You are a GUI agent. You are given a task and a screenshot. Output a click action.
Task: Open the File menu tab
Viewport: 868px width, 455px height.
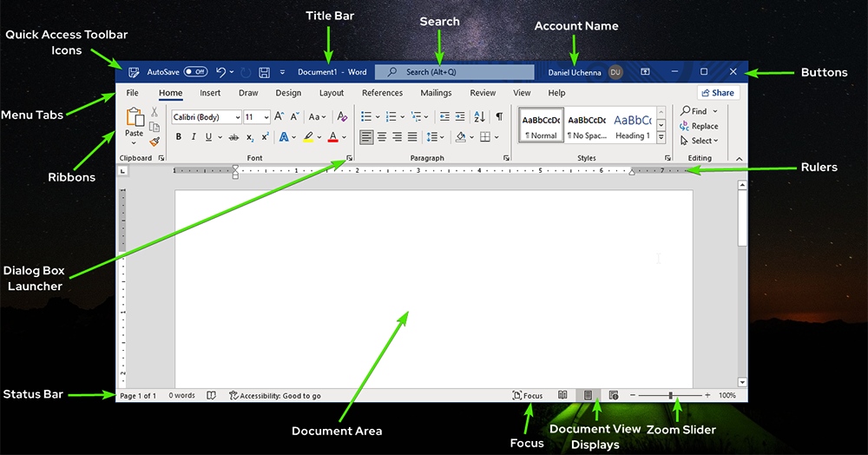132,93
